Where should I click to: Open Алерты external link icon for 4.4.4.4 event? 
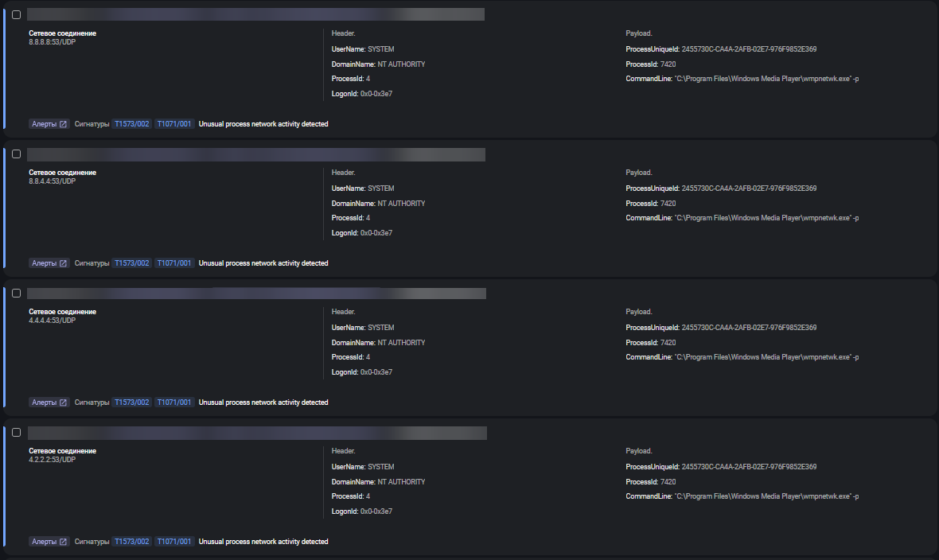click(x=63, y=402)
